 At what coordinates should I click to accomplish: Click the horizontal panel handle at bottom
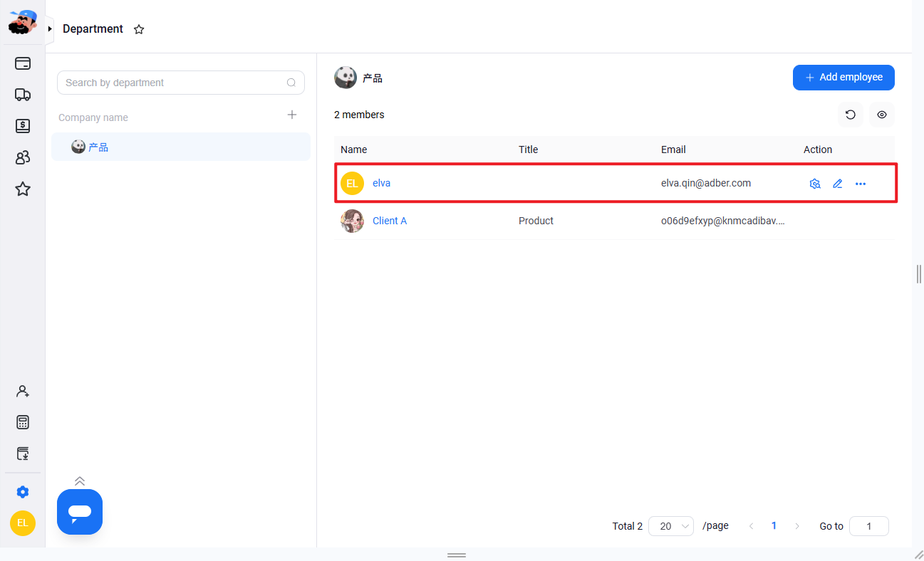click(x=457, y=555)
